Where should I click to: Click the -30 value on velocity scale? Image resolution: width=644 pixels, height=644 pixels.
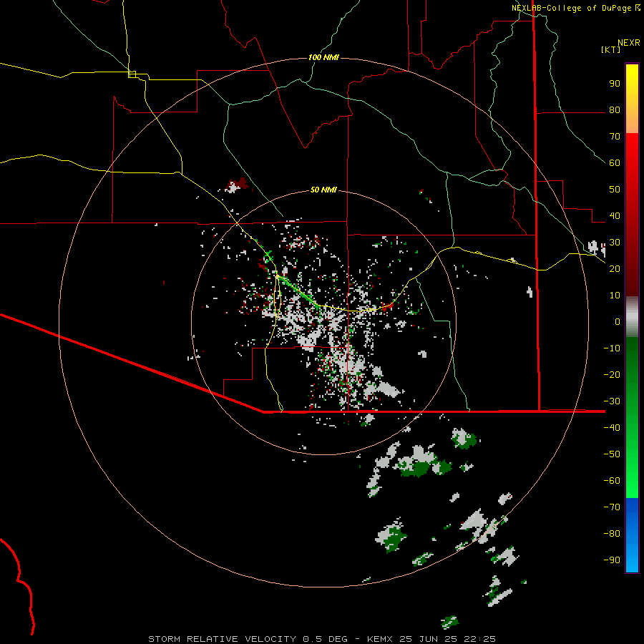pos(612,401)
